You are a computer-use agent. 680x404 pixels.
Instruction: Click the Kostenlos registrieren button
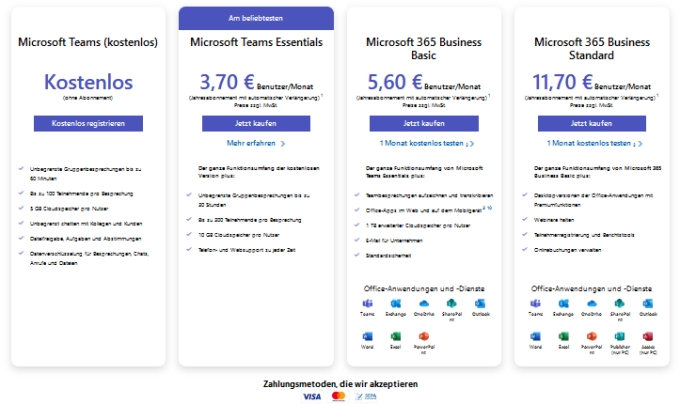[x=88, y=124]
